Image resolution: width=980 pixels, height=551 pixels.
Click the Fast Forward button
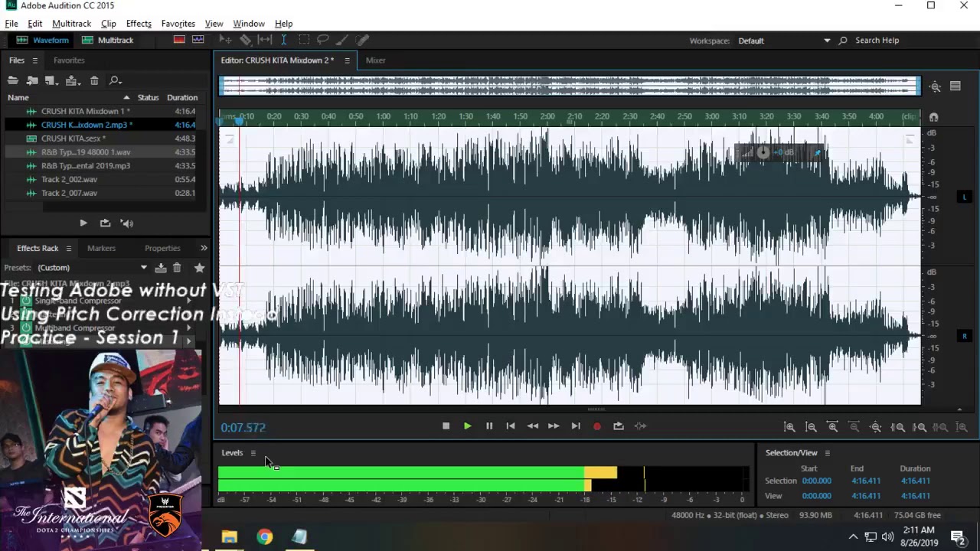[x=554, y=426]
